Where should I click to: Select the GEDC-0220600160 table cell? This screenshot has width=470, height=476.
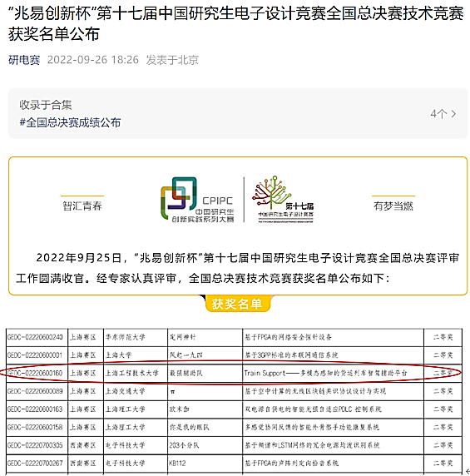pyautogui.click(x=37, y=373)
